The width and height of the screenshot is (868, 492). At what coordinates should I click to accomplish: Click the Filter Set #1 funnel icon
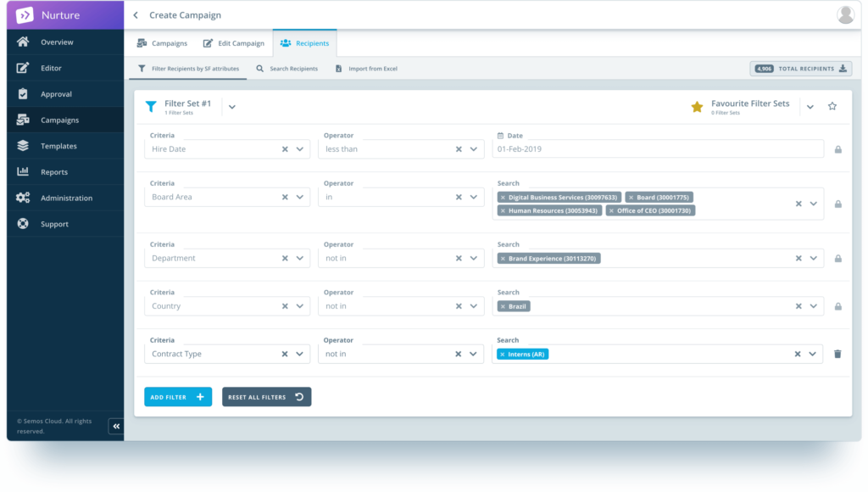click(151, 106)
